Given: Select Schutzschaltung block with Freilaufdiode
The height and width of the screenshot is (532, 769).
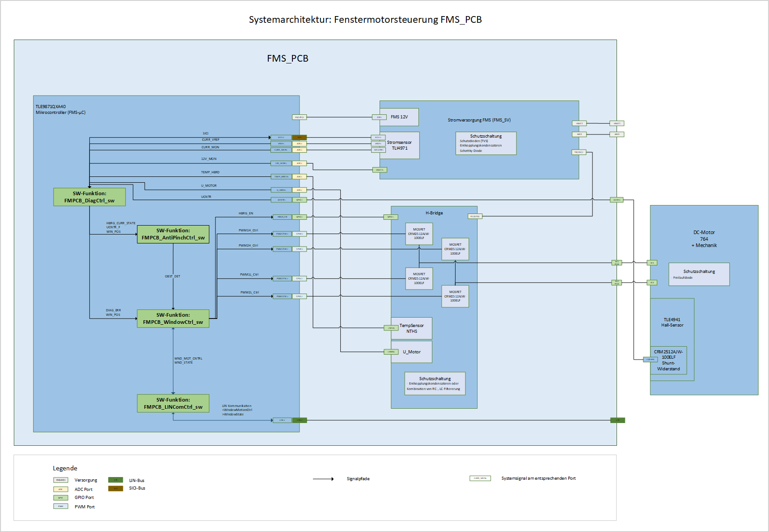Looking at the screenshot, I should [699, 274].
